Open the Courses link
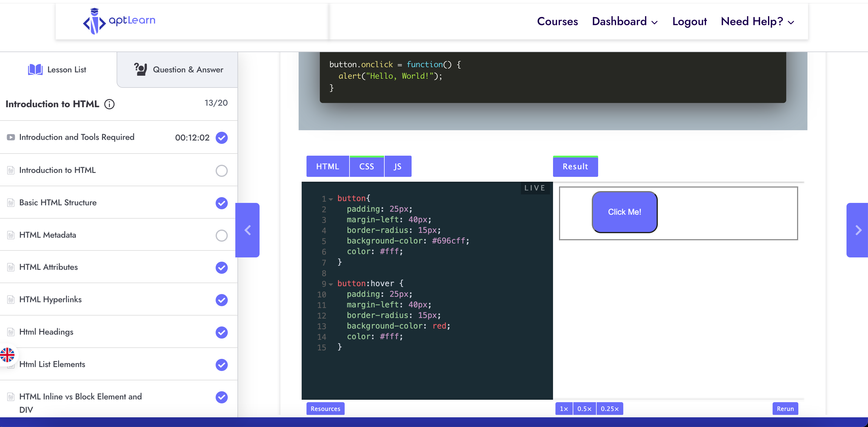Viewport: 868px width, 427px height. click(x=557, y=22)
